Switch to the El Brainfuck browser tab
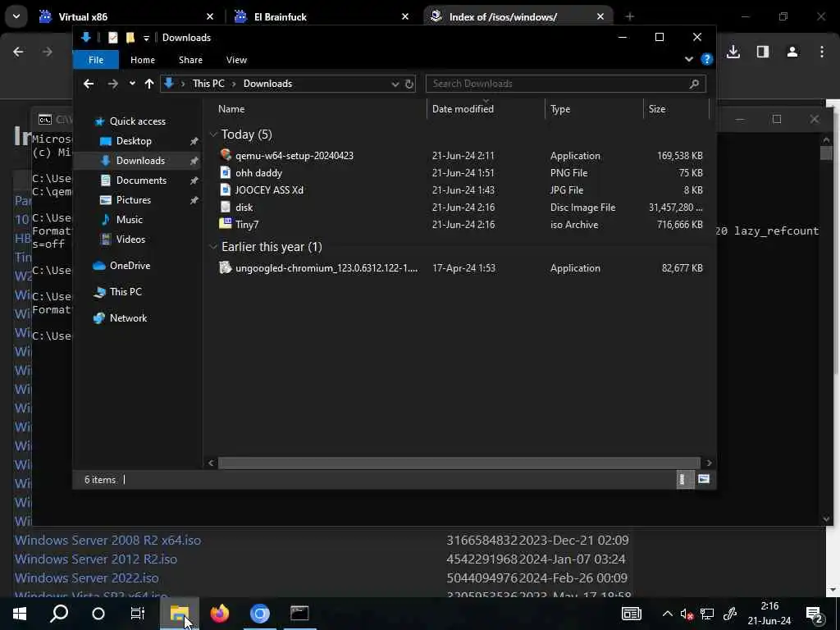The width and height of the screenshot is (840, 630). tap(322, 16)
